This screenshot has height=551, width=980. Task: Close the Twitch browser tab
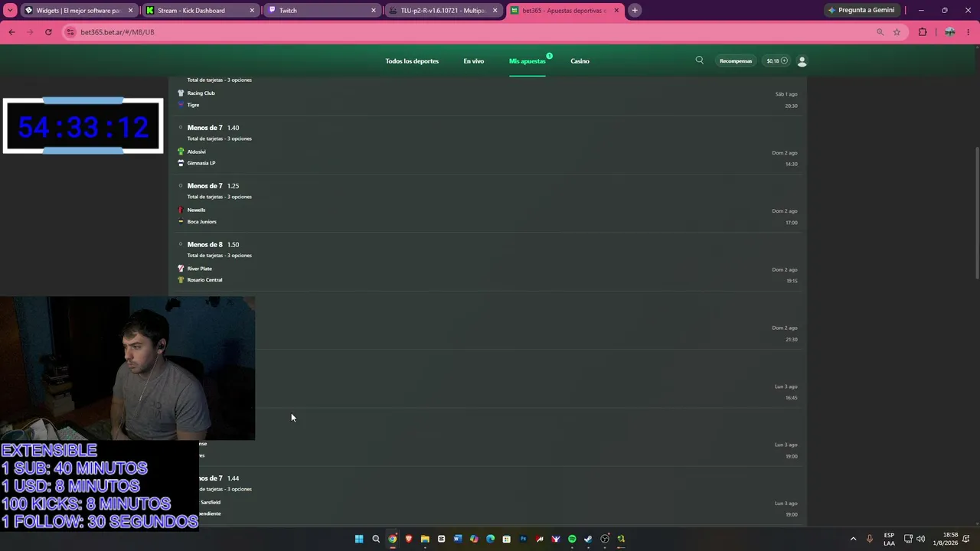click(374, 11)
